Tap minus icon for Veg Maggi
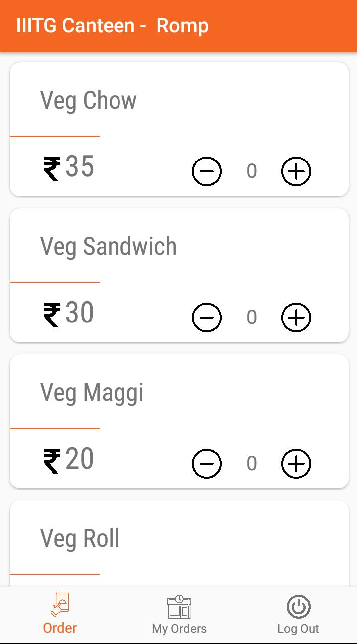This screenshot has height=644, width=357. click(207, 464)
